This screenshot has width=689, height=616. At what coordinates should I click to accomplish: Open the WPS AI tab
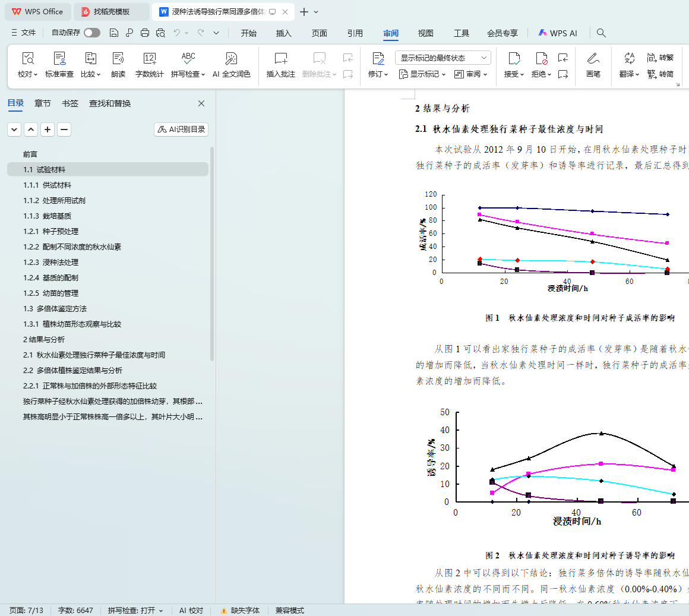click(558, 33)
